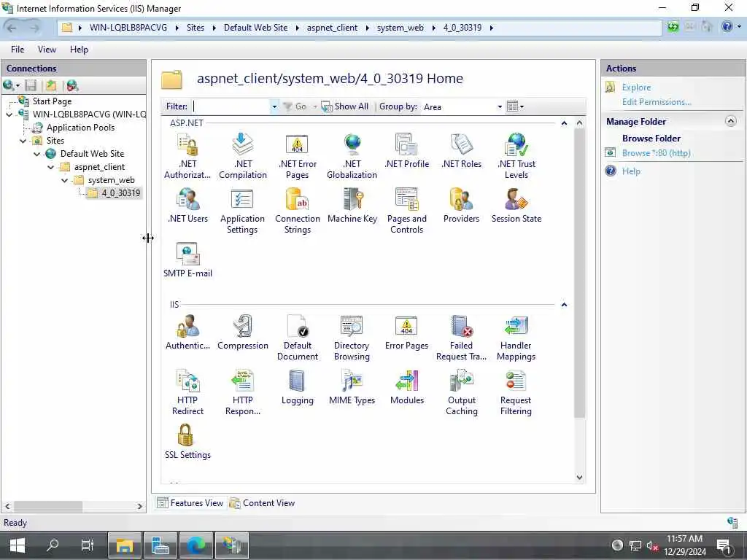Open .NET Trust Levels
This screenshot has width=747, height=560.
click(x=516, y=156)
